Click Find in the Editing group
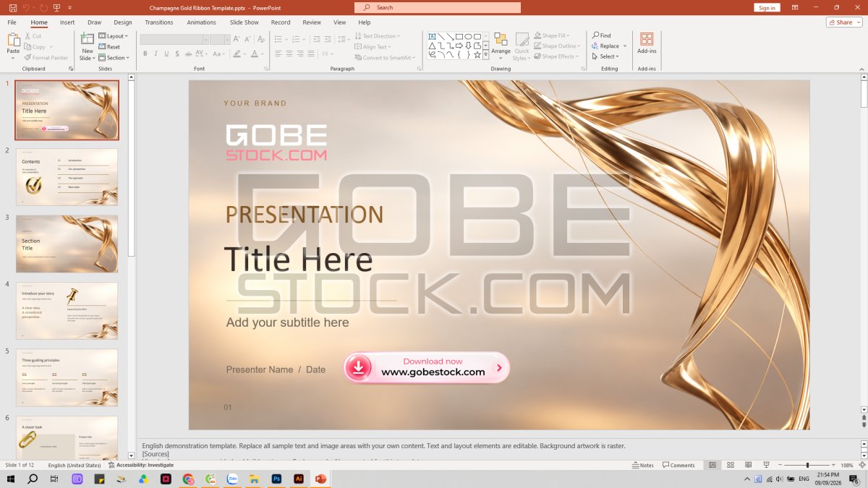868x488 pixels. 602,35
